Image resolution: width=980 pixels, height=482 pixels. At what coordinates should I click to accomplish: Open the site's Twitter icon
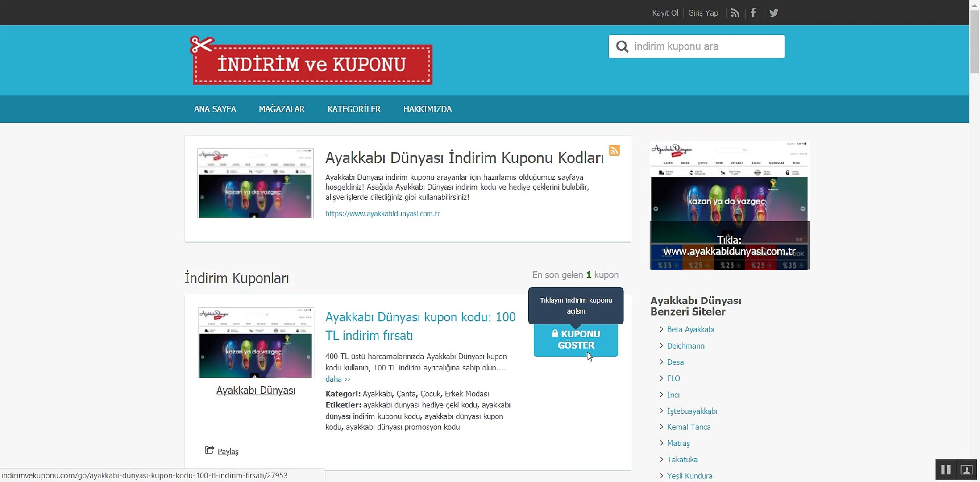tap(774, 12)
